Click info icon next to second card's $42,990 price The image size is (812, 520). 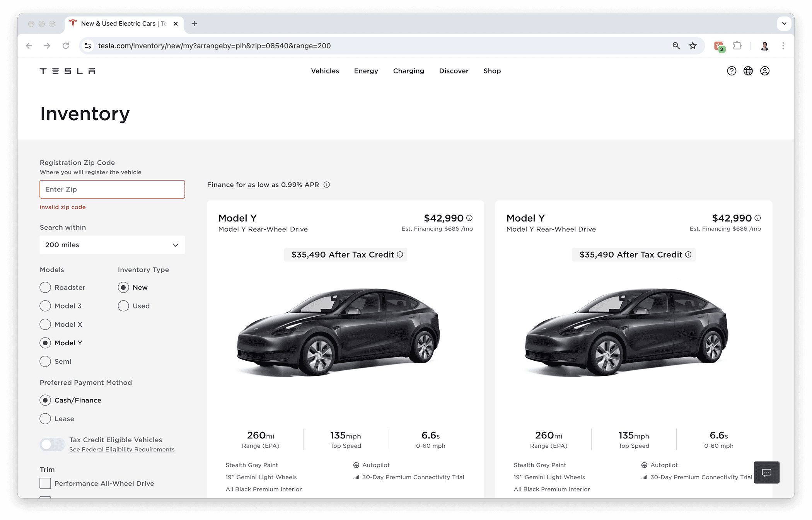(757, 218)
